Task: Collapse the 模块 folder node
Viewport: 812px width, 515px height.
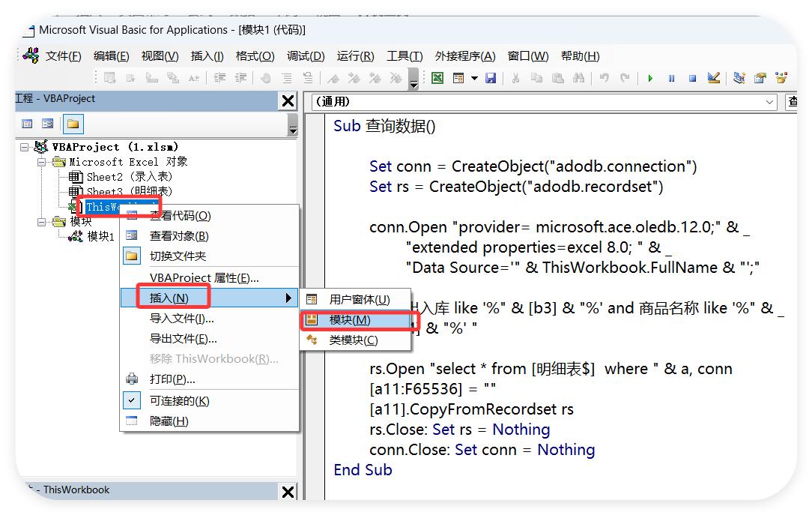Action: pos(41,223)
